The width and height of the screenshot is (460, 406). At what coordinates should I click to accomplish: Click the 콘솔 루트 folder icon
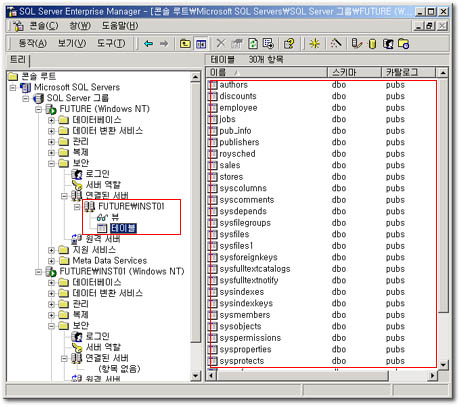point(13,77)
